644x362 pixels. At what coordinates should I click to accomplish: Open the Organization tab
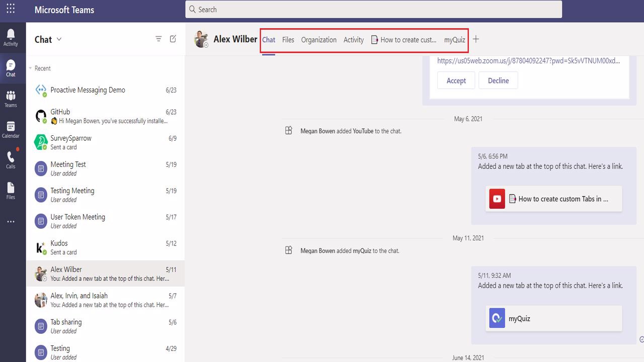click(x=319, y=40)
